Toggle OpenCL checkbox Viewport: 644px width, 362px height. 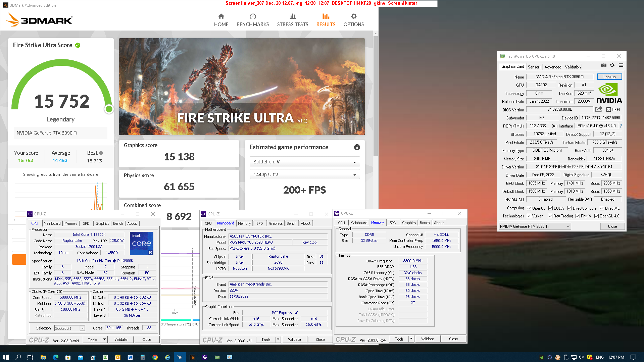(529, 208)
